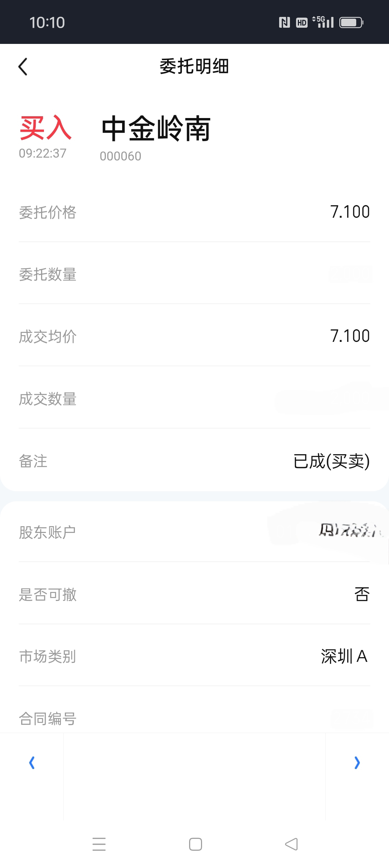Screen dimensions: 389x868
Task: Tap the HD status indicator
Action: [302, 23]
